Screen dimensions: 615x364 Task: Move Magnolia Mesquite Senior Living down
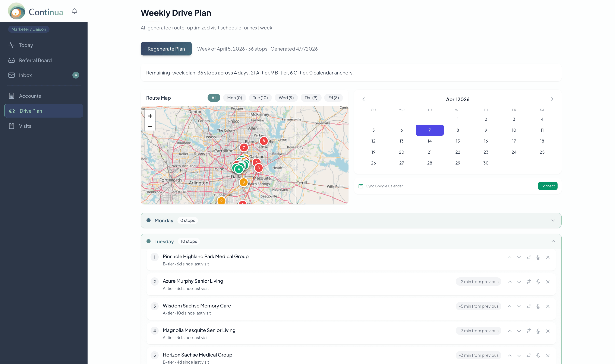point(519,331)
